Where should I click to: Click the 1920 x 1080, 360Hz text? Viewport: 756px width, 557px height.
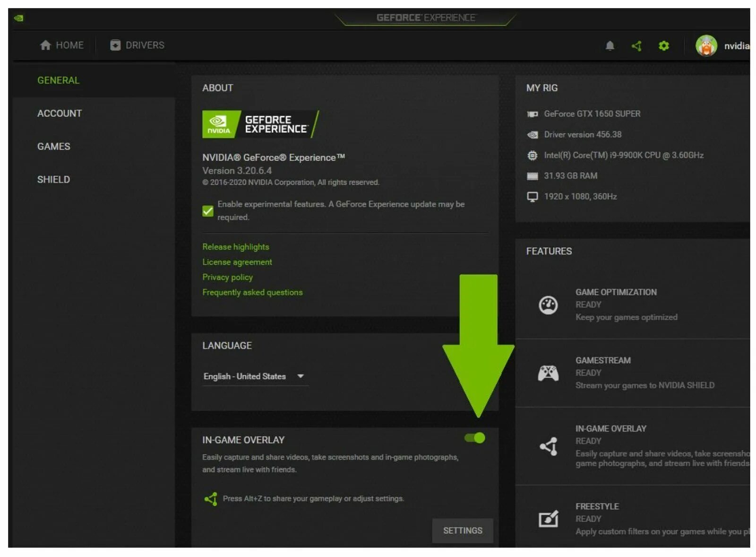580,197
